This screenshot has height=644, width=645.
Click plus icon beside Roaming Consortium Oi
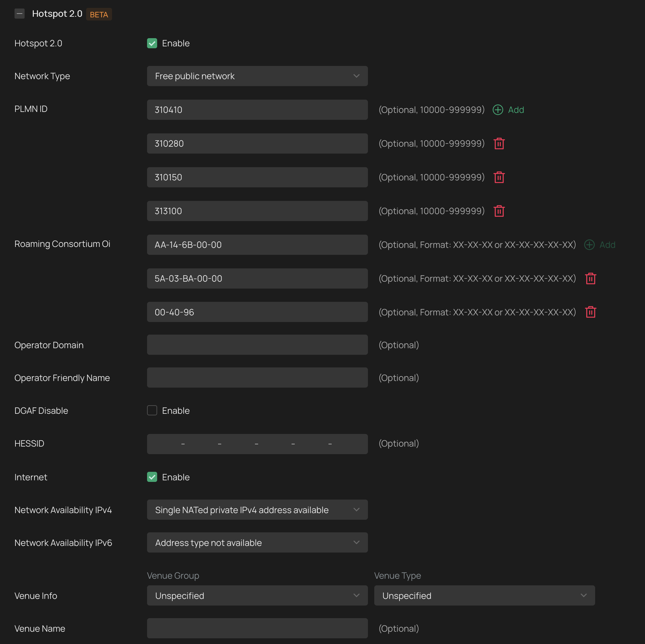[589, 245]
